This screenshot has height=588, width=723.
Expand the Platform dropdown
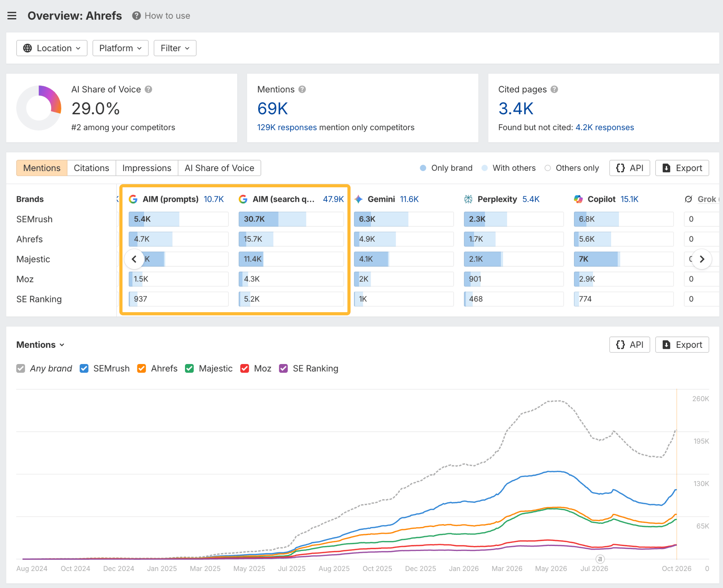point(120,48)
